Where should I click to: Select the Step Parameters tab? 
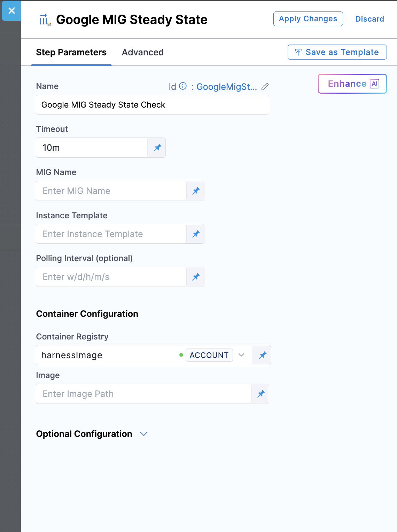click(71, 52)
